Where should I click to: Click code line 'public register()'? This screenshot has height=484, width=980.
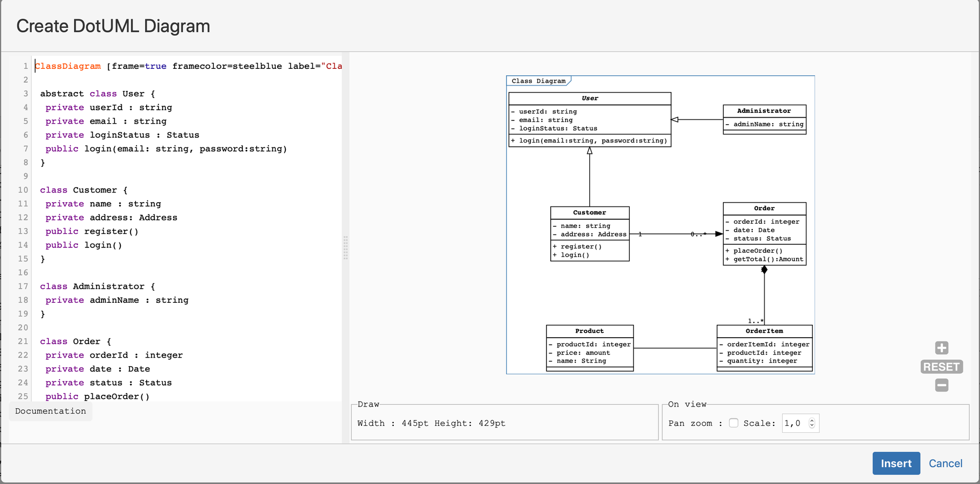(x=92, y=231)
